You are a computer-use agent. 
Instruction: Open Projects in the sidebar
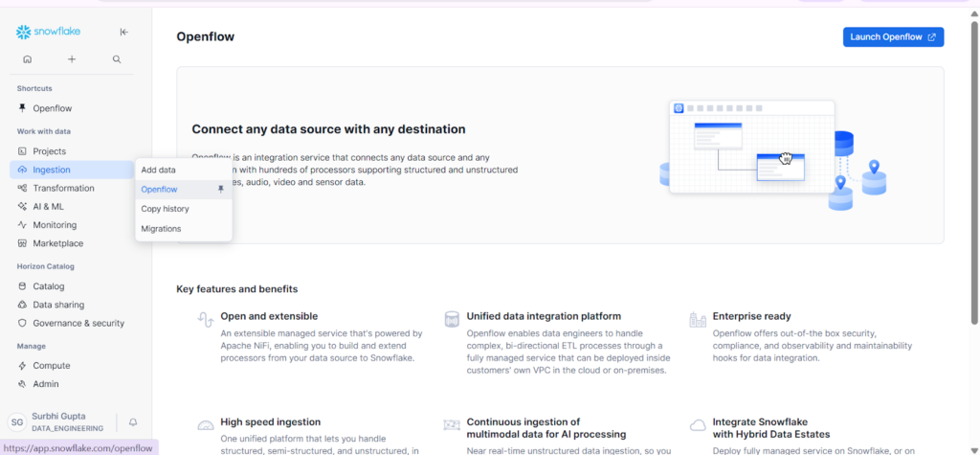tap(49, 151)
